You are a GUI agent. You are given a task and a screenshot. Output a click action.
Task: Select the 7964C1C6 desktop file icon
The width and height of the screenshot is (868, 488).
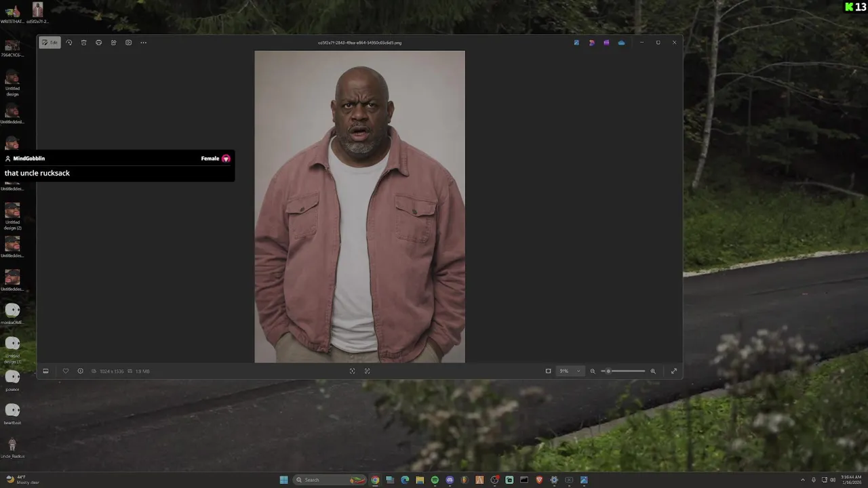(12, 48)
